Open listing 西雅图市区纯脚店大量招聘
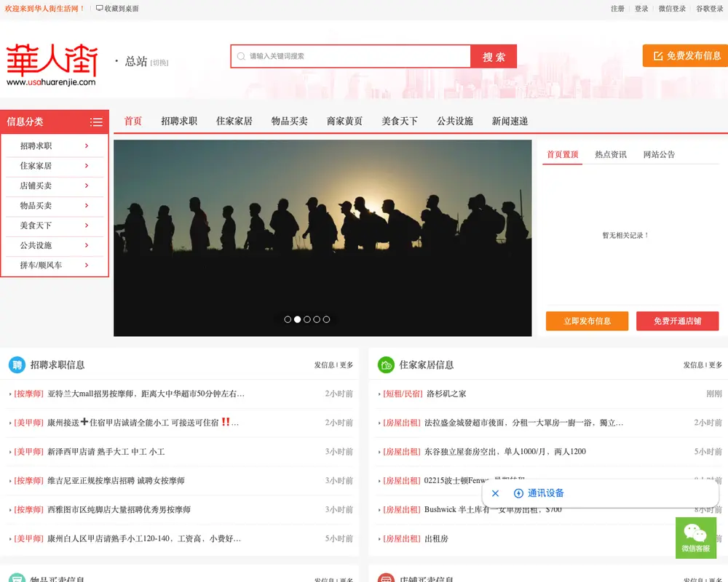728x582 pixels. 119,509
